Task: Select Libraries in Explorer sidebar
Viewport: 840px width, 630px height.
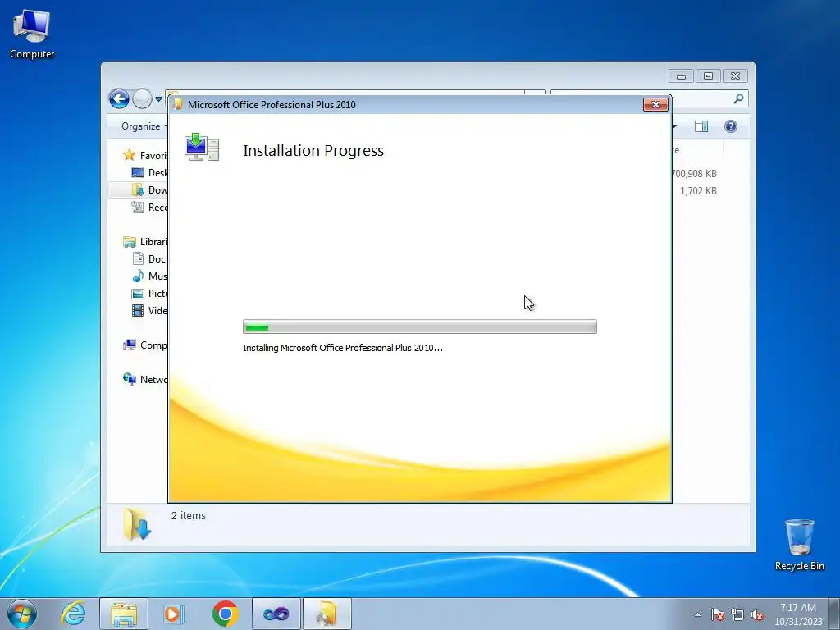Action: pos(144,242)
